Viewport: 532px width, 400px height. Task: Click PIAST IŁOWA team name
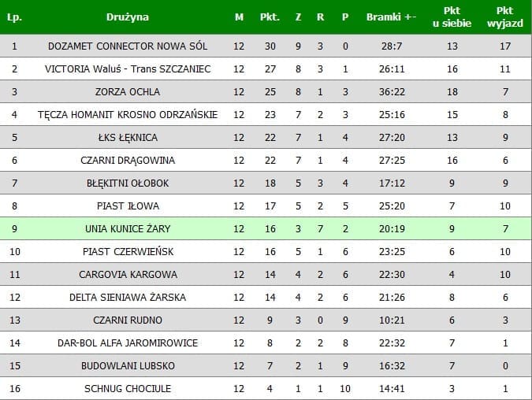pos(127,206)
